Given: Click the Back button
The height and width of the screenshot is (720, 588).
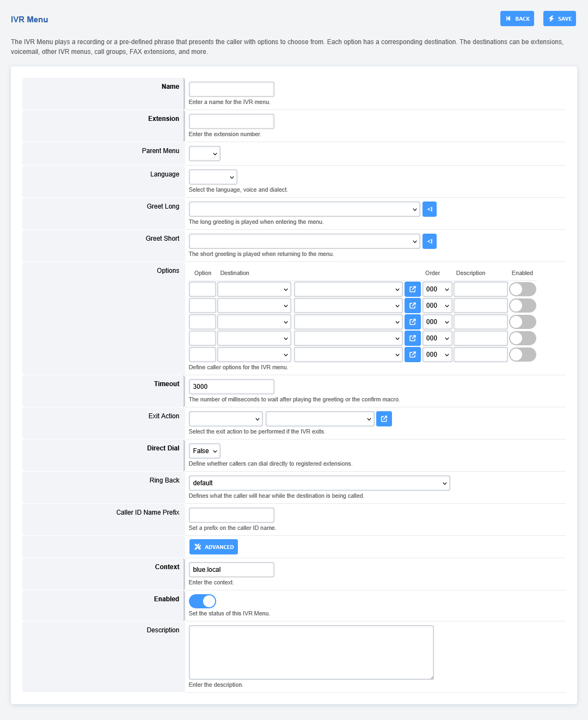Looking at the screenshot, I should [517, 19].
